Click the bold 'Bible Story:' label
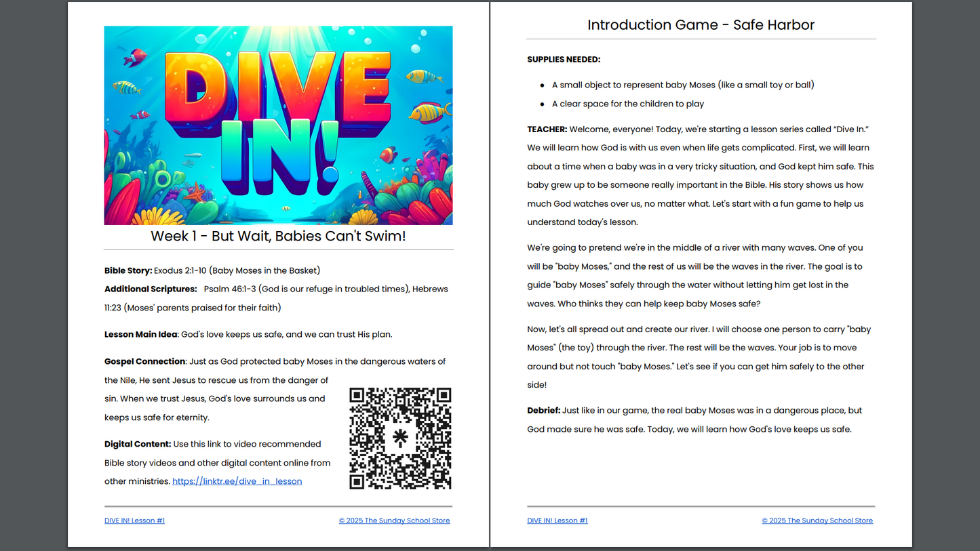This screenshot has width=980, height=551. tap(128, 270)
